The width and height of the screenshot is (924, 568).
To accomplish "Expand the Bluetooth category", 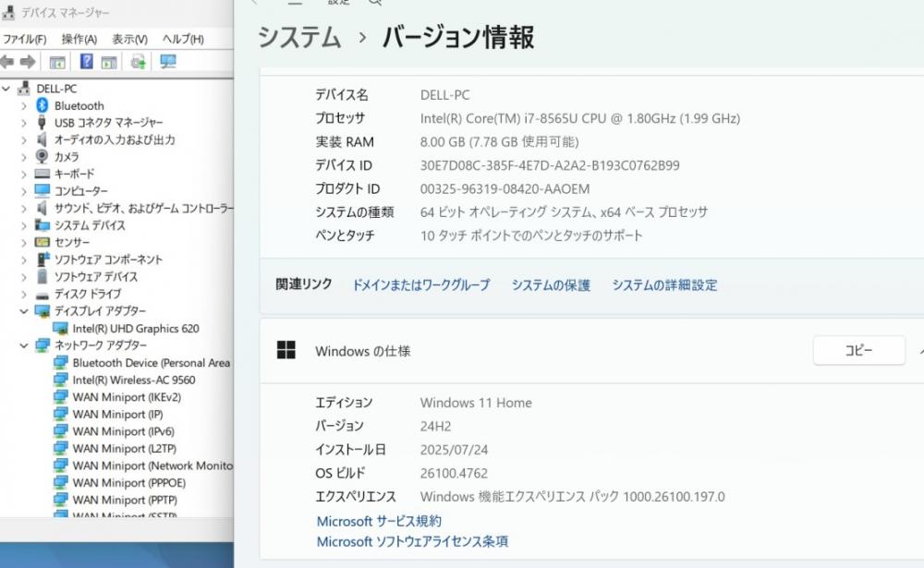I will pyautogui.click(x=24, y=106).
